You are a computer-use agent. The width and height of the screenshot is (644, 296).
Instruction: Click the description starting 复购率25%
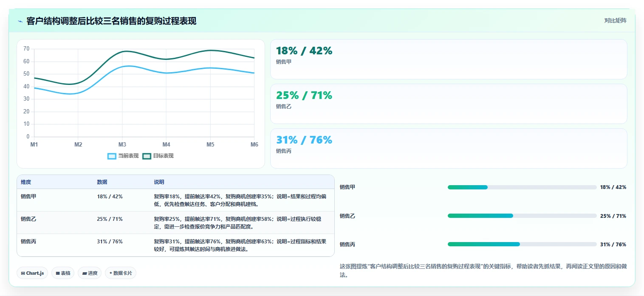pyautogui.click(x=237, y=223)
